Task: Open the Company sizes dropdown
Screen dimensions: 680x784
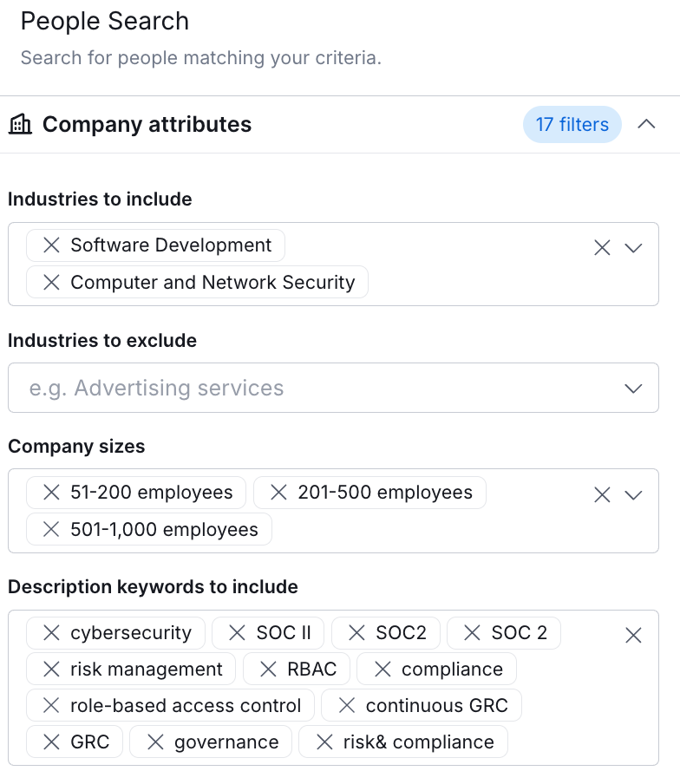Action: coord(633,495)
